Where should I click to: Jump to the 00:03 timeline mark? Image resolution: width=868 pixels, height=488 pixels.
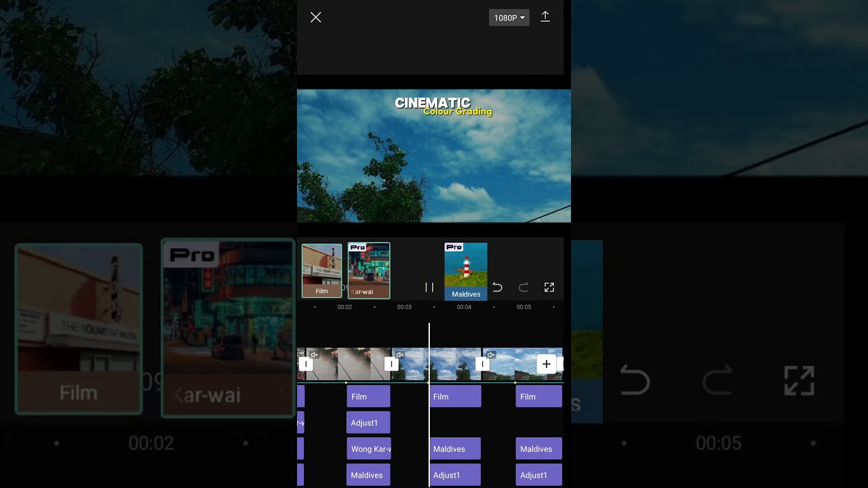[404, 307]
